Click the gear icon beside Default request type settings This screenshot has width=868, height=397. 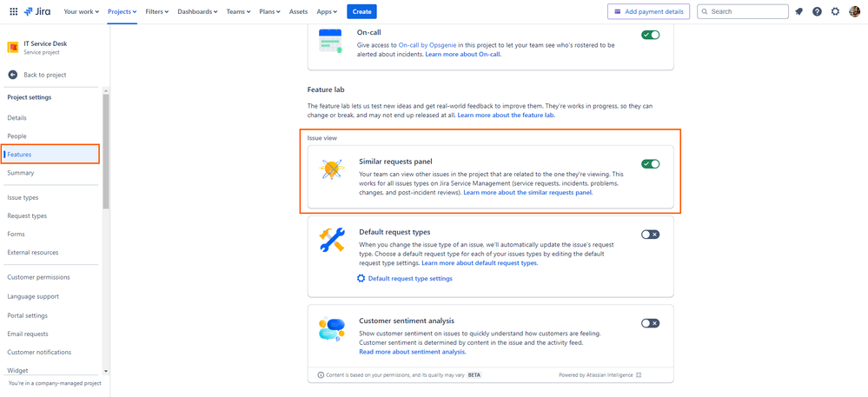(361, 279)
